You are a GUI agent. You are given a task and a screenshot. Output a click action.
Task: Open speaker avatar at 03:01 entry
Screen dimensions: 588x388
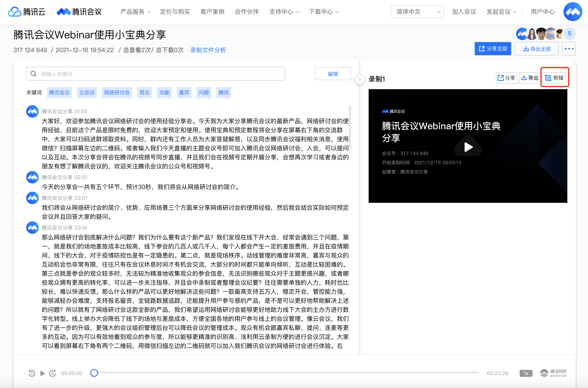(32, 198)
